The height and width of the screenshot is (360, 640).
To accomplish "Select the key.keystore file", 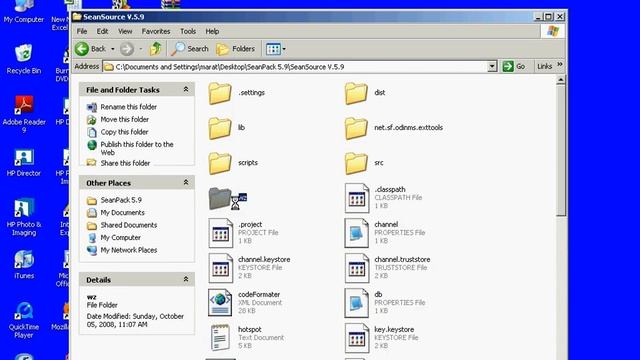I will point(357,338).
